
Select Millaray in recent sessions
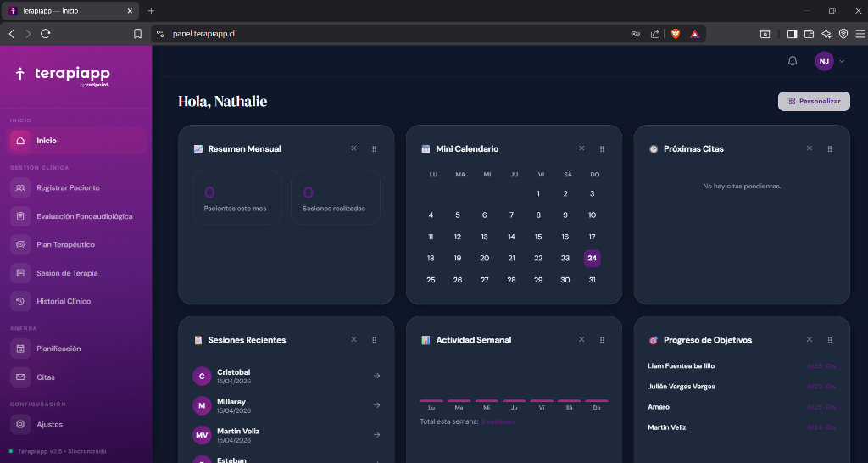287,405
